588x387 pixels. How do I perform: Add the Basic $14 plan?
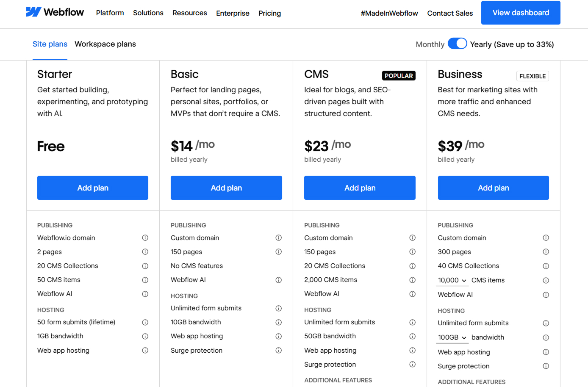[x=226, y=188]
